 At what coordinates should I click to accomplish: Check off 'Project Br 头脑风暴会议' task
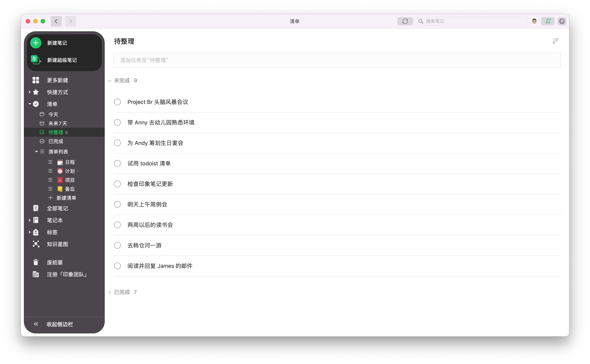coord(117,102)
